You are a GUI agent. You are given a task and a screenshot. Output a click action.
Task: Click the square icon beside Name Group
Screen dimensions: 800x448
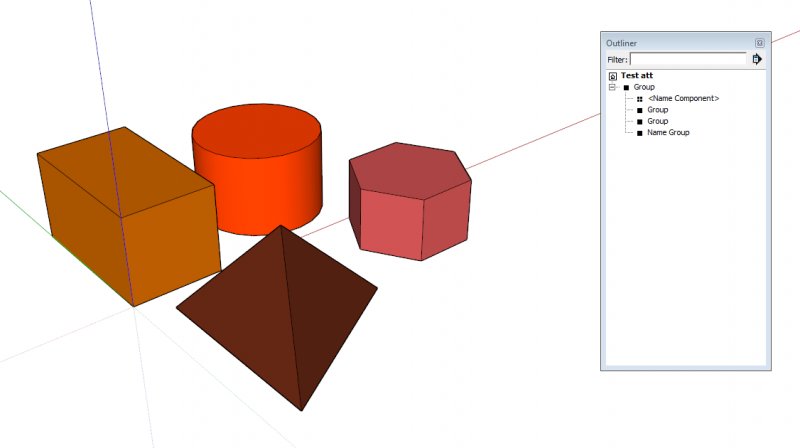click(640, 133)
